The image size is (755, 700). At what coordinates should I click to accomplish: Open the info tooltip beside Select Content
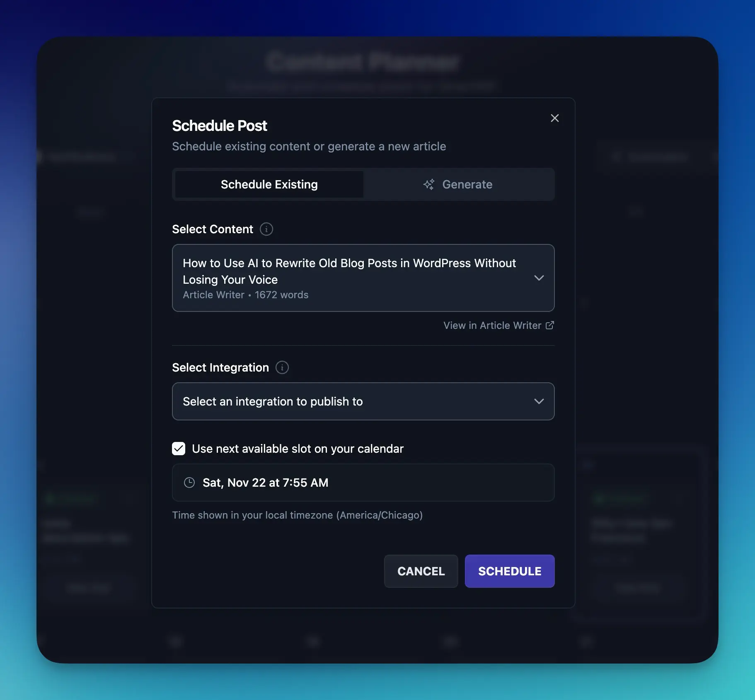coord(266,229)
